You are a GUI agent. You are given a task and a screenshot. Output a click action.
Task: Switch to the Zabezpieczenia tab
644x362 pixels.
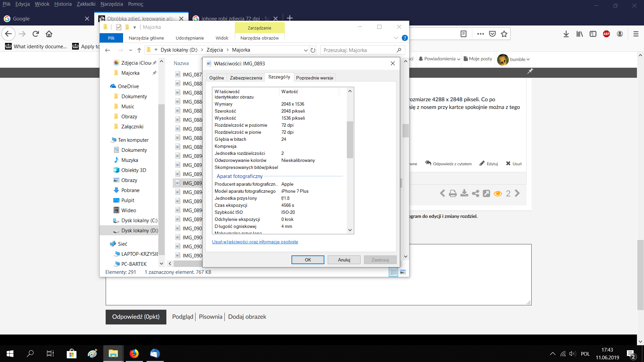246,78
